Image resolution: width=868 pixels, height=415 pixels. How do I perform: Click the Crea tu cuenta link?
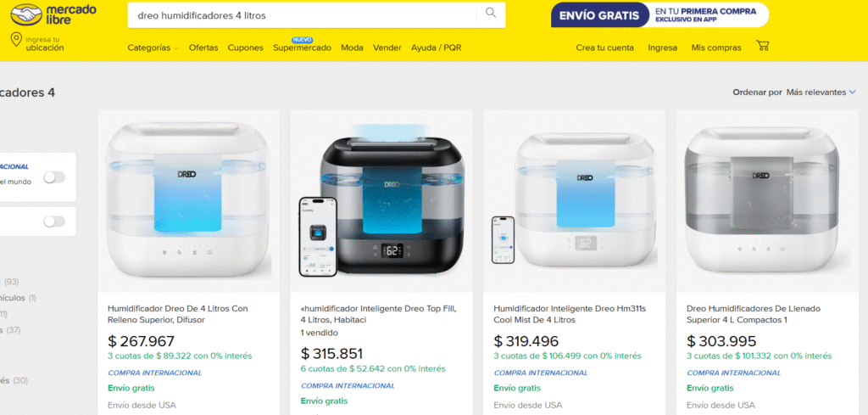coord(604,48)
